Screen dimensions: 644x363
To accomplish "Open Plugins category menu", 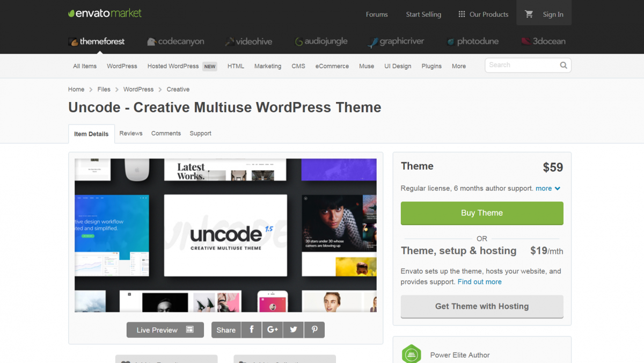I will tap(431, 66).
